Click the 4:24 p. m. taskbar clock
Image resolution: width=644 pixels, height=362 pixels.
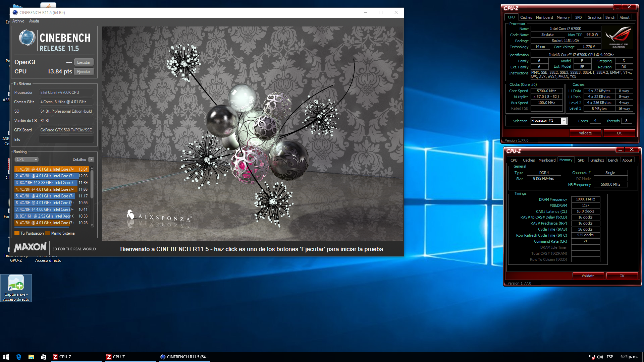pyautogui.click(x=629, y=357)
